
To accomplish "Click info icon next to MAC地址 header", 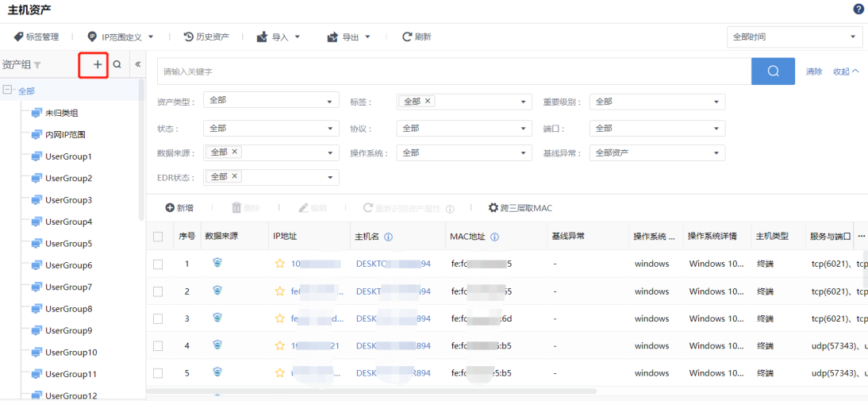I will 494,237.
